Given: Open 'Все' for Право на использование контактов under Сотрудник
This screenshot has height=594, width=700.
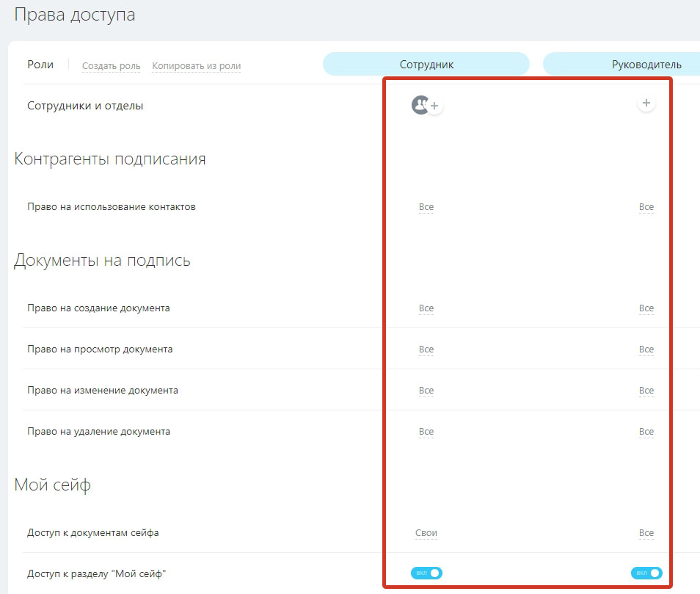Looking at the screenshot, I should click(426, 206).
